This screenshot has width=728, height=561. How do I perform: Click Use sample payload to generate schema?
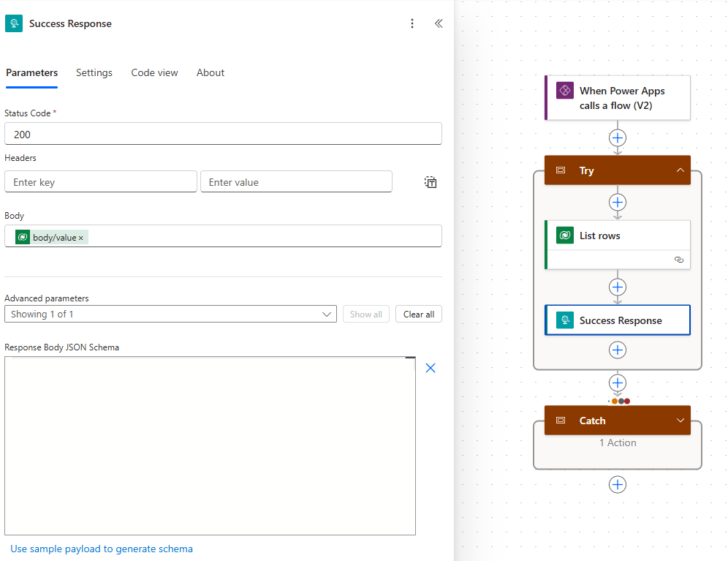coord(102,549)
